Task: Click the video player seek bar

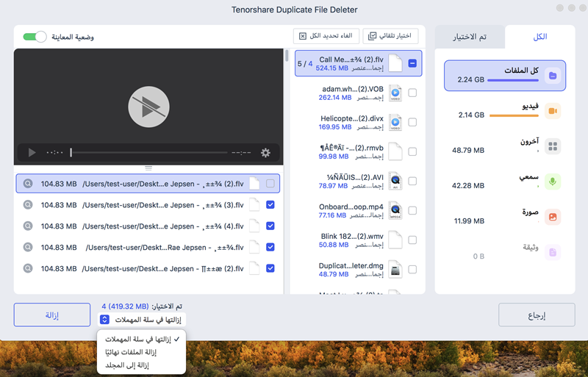Action: coord(148,153)
